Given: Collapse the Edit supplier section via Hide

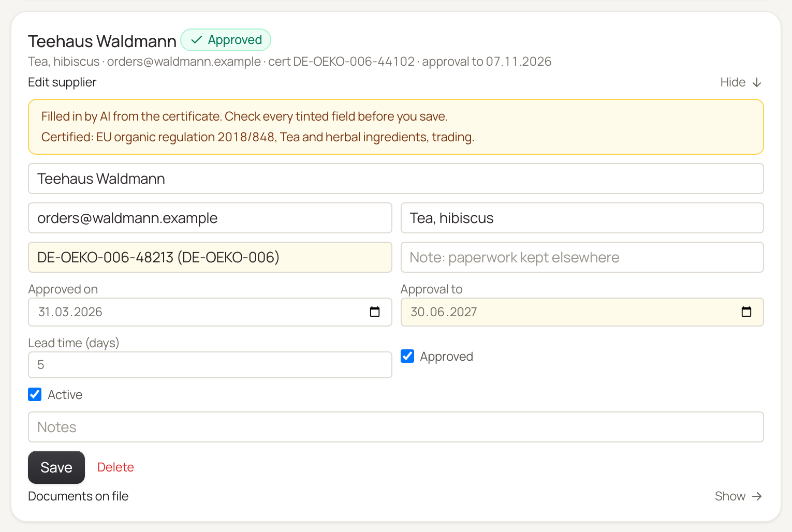Looking at the screenshot, I should click(741, 82).
